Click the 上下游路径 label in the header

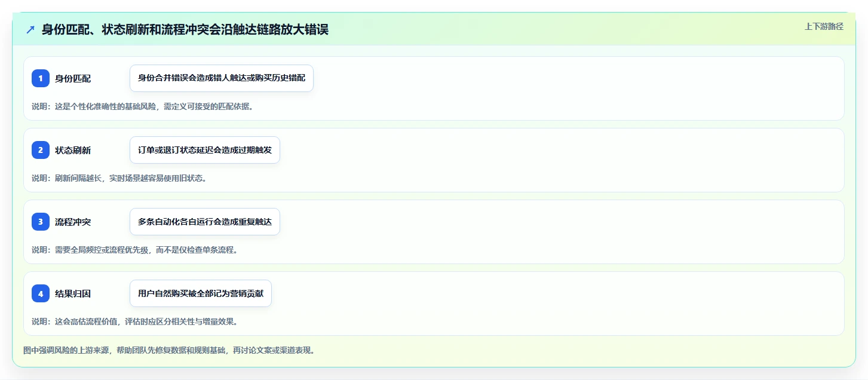point(824,26)
